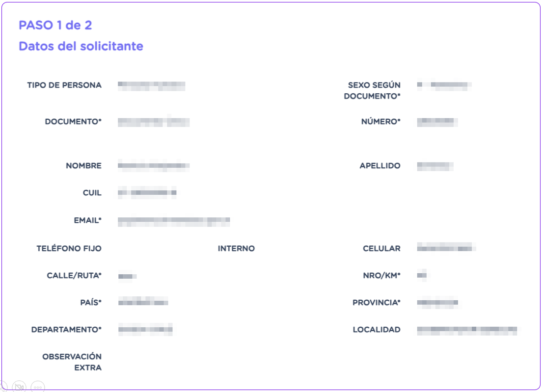Click the 'PASO 1 de 2' step heading
Viewport: 543px width, 392px height.
pos(55,25)
